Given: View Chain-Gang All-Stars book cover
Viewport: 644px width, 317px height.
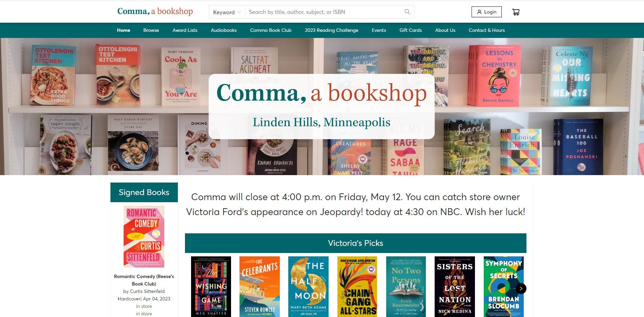Looking at the screenshot, I should click(357, 287).
